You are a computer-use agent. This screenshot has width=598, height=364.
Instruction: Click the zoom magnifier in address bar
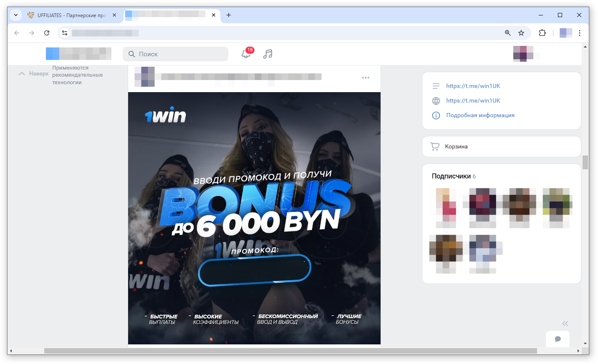(x=507, y=33)
